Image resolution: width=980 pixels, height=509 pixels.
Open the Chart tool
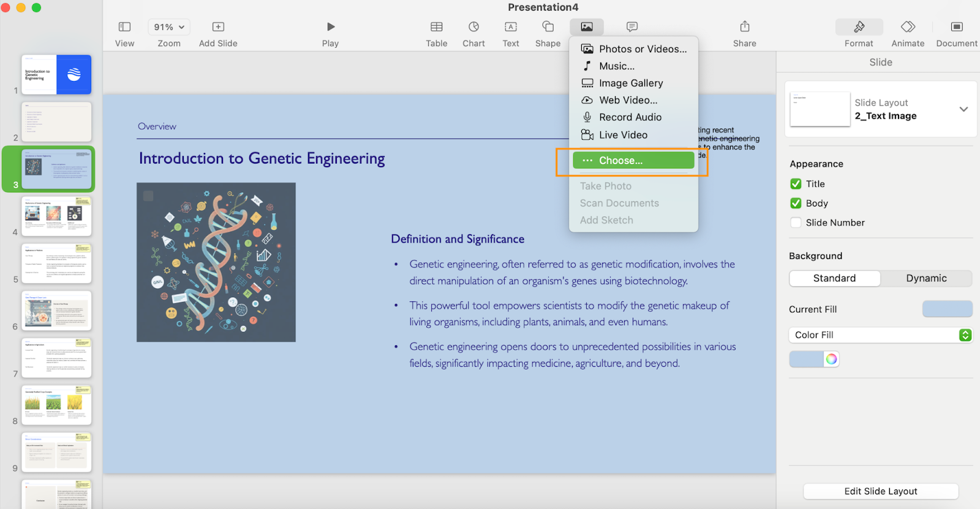click(473, 27)
